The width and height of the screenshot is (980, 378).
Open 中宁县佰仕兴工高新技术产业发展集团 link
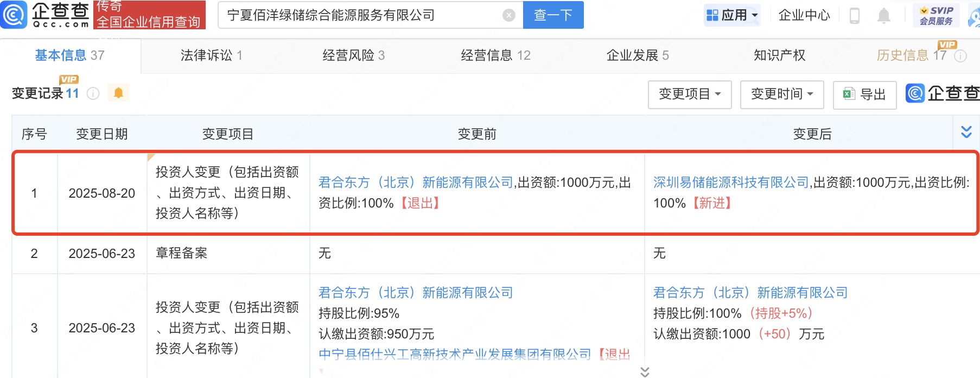(455, 355)
